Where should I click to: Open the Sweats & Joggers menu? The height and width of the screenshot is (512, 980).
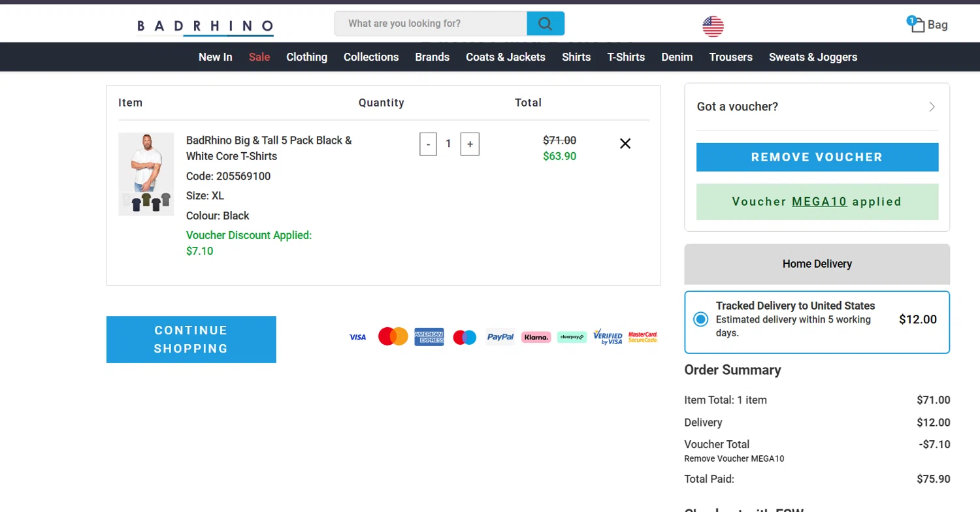click(813, 57)
